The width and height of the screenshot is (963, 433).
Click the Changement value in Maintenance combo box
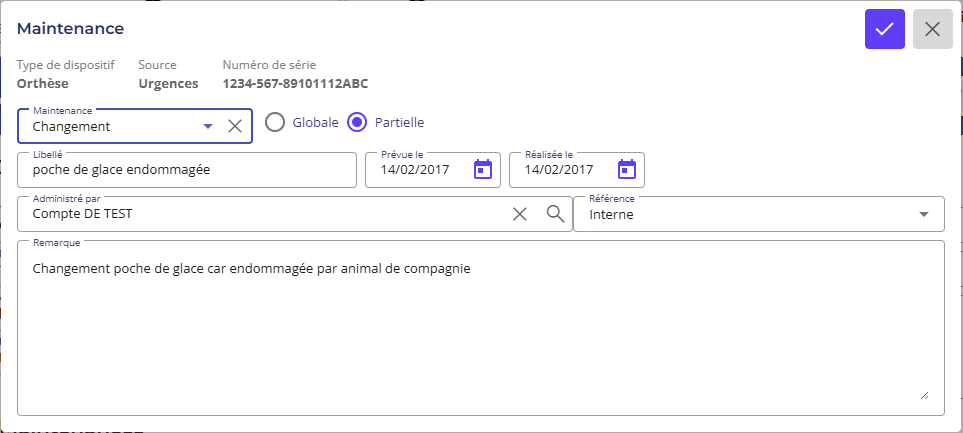(x=72, y=127)
